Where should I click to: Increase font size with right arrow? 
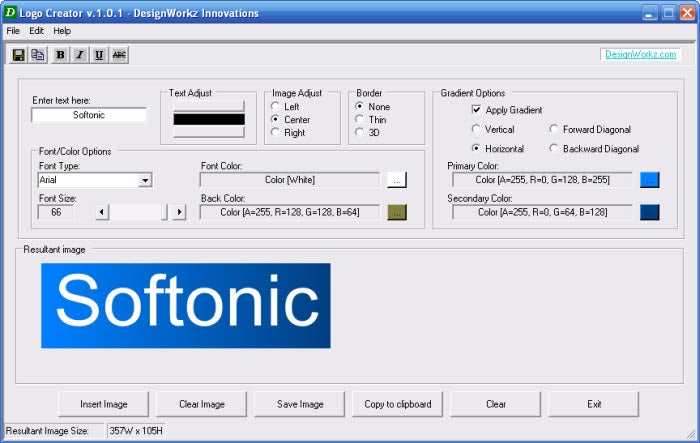179,212
